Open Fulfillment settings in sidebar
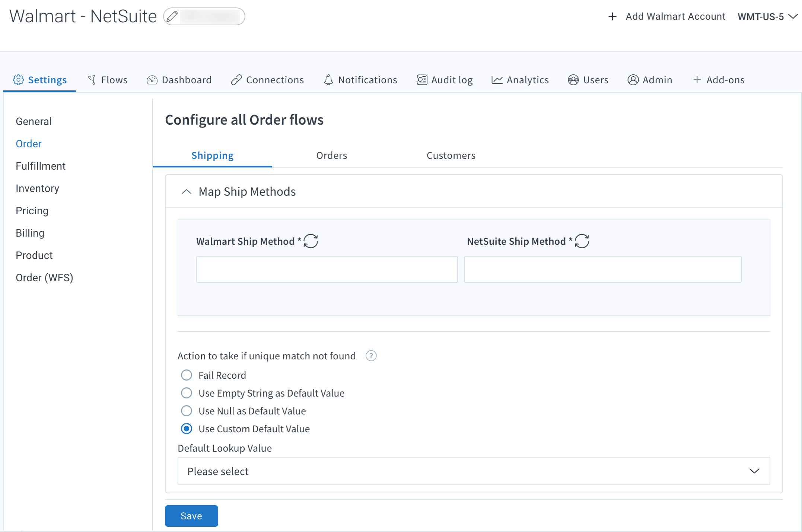 [41, 166]
